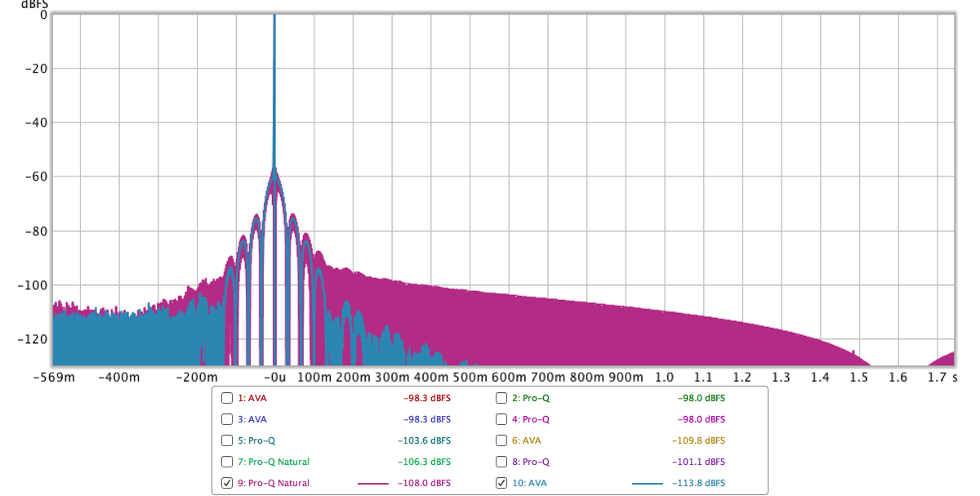Check the 2: Pro-Q trace box
980x496 pixels.
click(501, 398)
